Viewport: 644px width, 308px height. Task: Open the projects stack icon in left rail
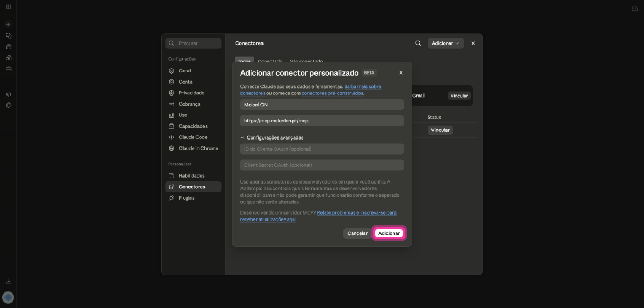(8, 47)
